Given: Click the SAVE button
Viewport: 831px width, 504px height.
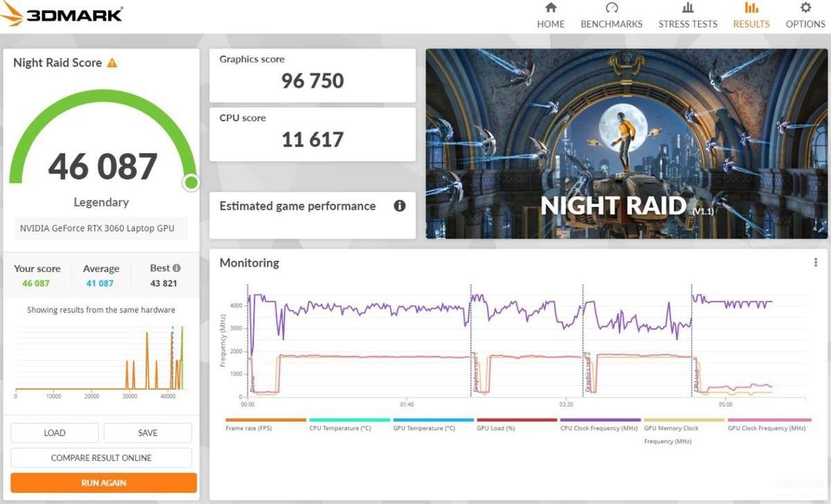Looking at the screenshot, I should pos(148,433).
